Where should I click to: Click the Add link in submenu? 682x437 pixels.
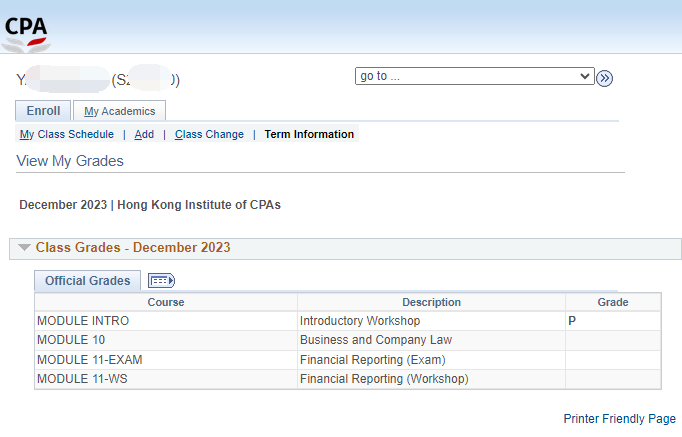[144, 134]
